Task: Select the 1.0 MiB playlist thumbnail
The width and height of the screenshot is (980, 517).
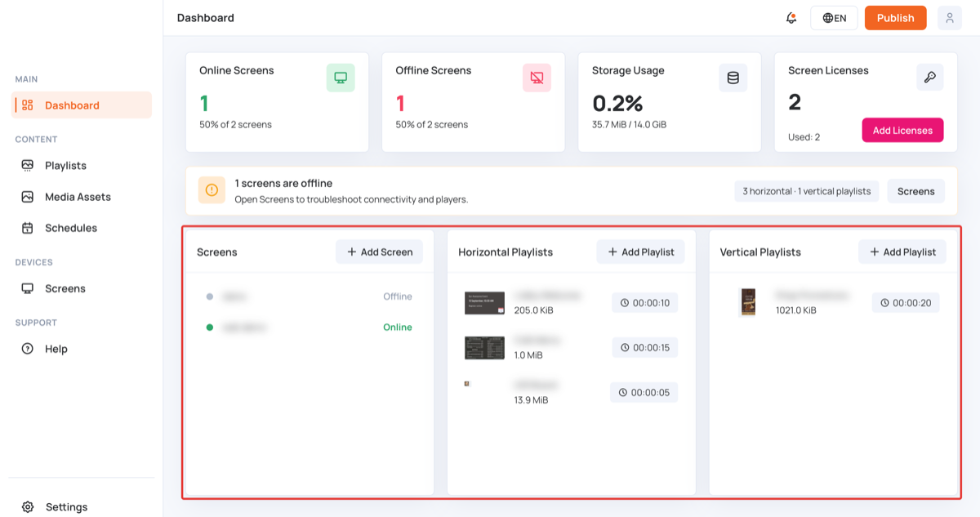Action: click(484, 348)
